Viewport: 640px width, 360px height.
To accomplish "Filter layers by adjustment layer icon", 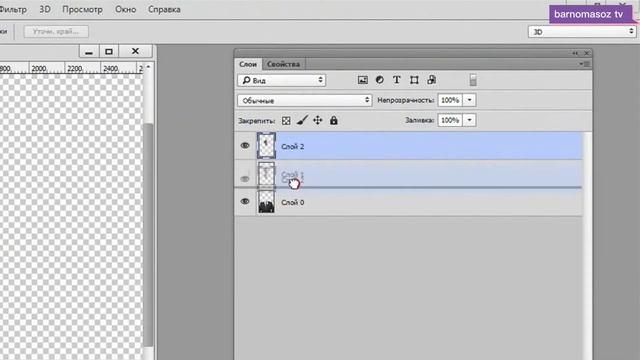I will 380,80.
